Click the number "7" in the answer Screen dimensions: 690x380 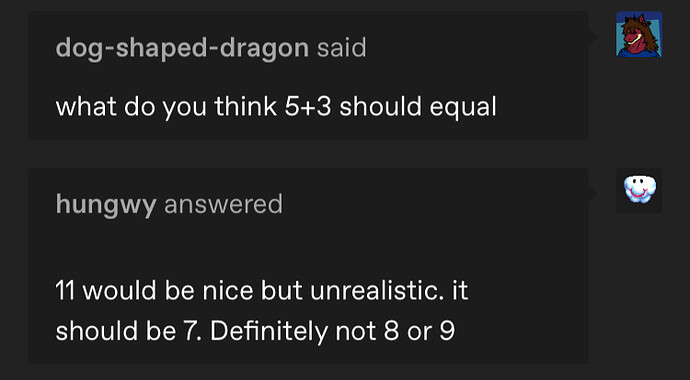click(191, 332)
